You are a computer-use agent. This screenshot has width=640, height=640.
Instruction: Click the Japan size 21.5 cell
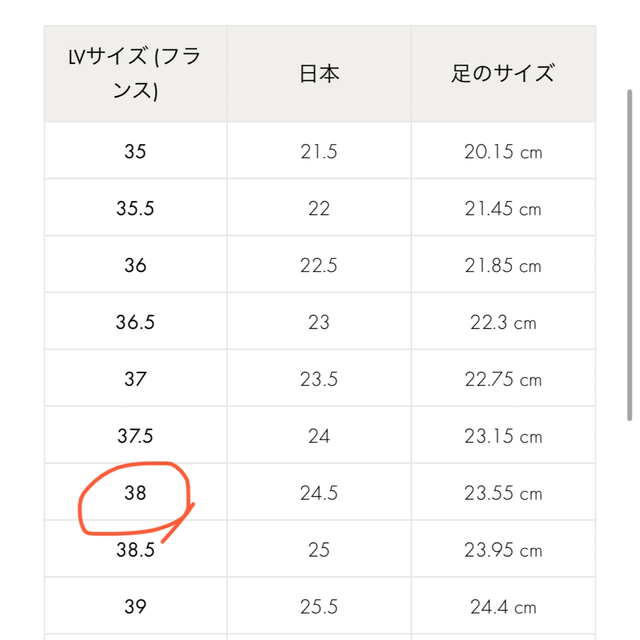tap(319, 151)
